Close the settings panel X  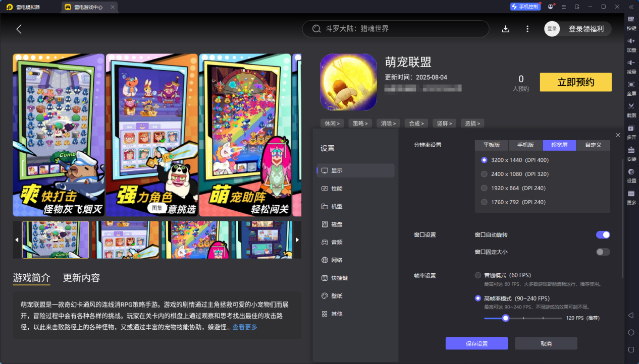point(618,135)
